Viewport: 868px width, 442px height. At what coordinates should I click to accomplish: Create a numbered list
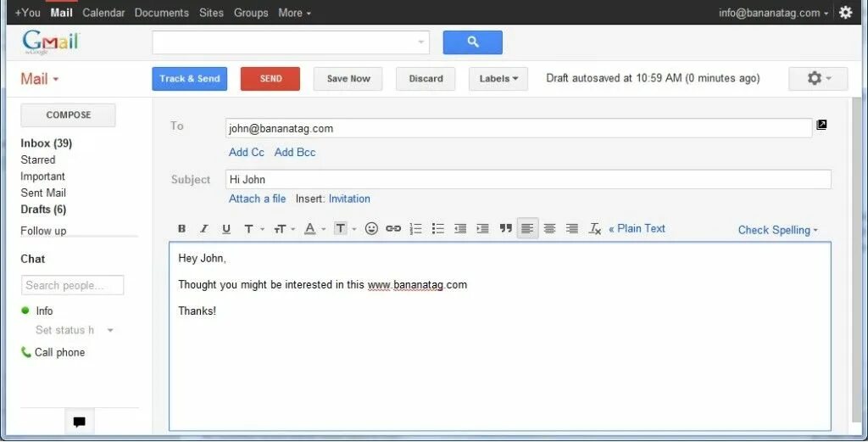415,228
